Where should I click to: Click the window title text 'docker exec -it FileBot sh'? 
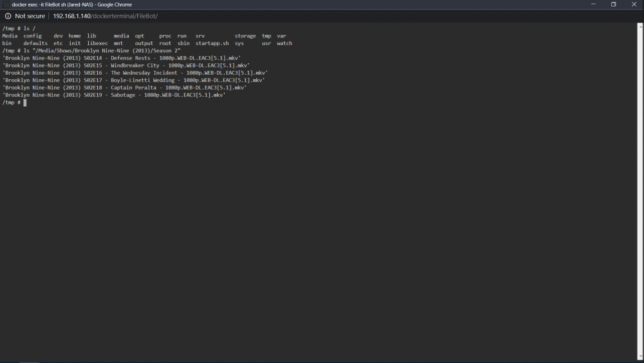pyautogui.click(x=39, y=5)
